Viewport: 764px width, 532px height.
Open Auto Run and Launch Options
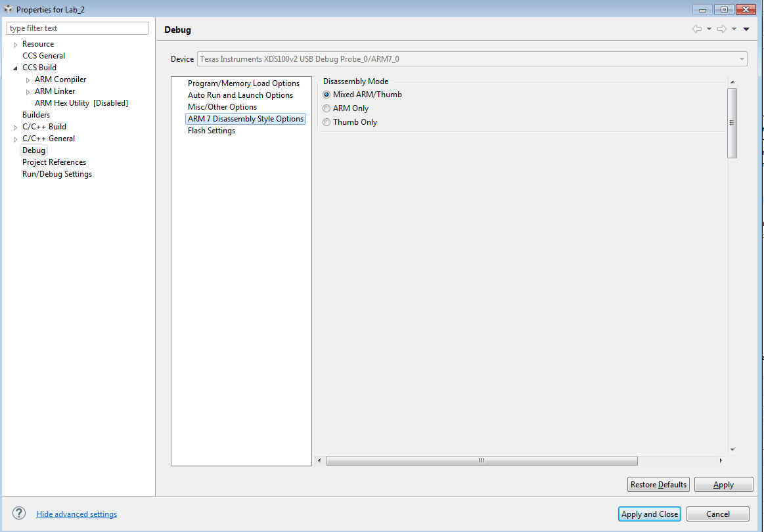pos(240,95)
